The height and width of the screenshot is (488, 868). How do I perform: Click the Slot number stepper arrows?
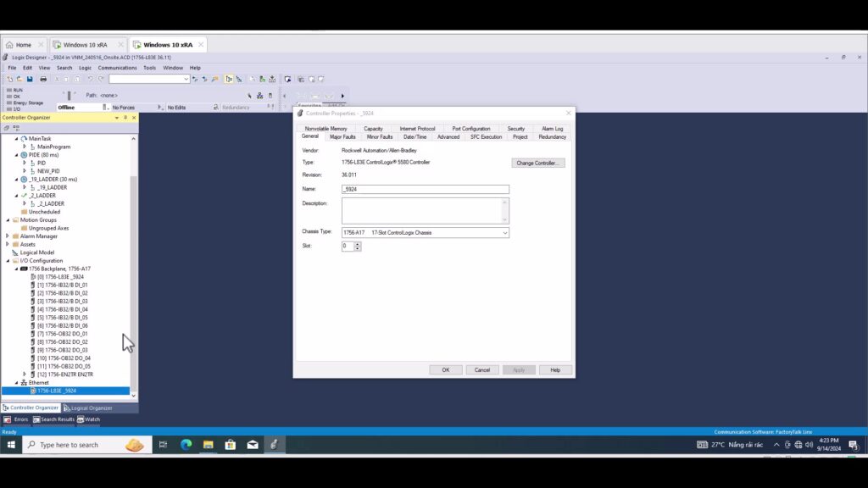click(358, 247)
